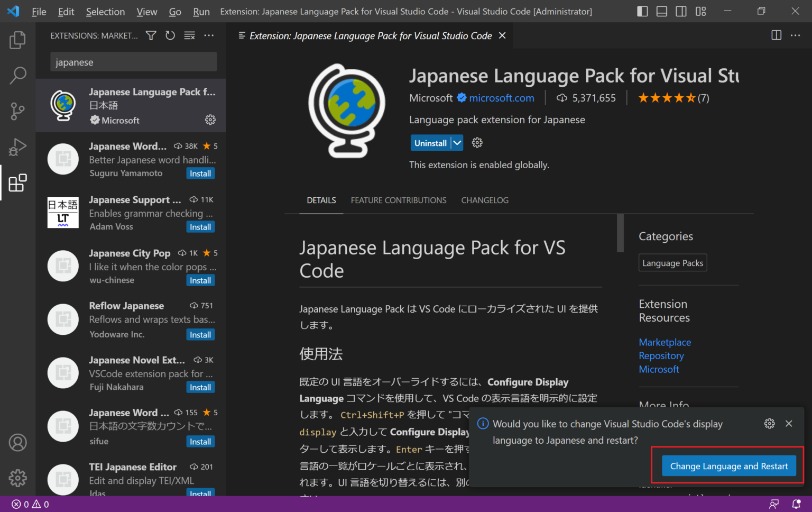Open the Explorer sidebar icon
Screen dimensions: 812x512
click(17, 40)
